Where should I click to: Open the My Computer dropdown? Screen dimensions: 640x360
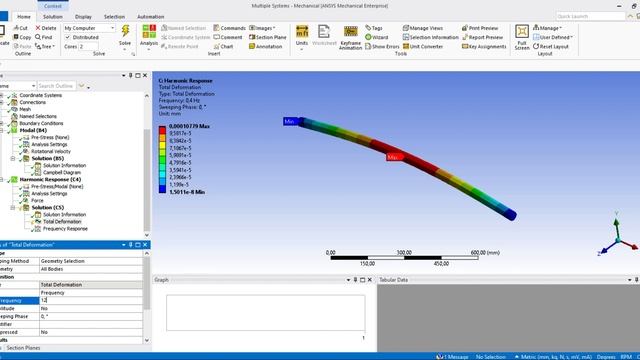coord(89,28)
